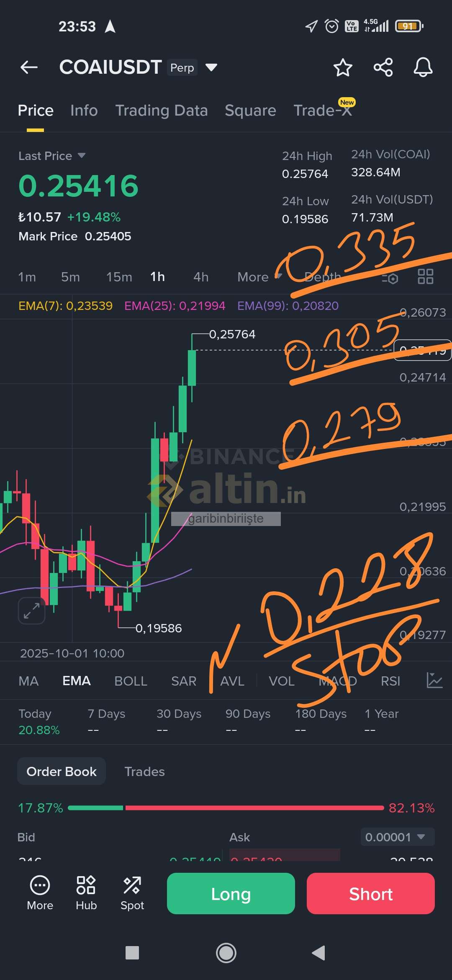Toggle the BOLL indicator
The height and width of the screenshot is (980, 452).
[x=131, y=681]
